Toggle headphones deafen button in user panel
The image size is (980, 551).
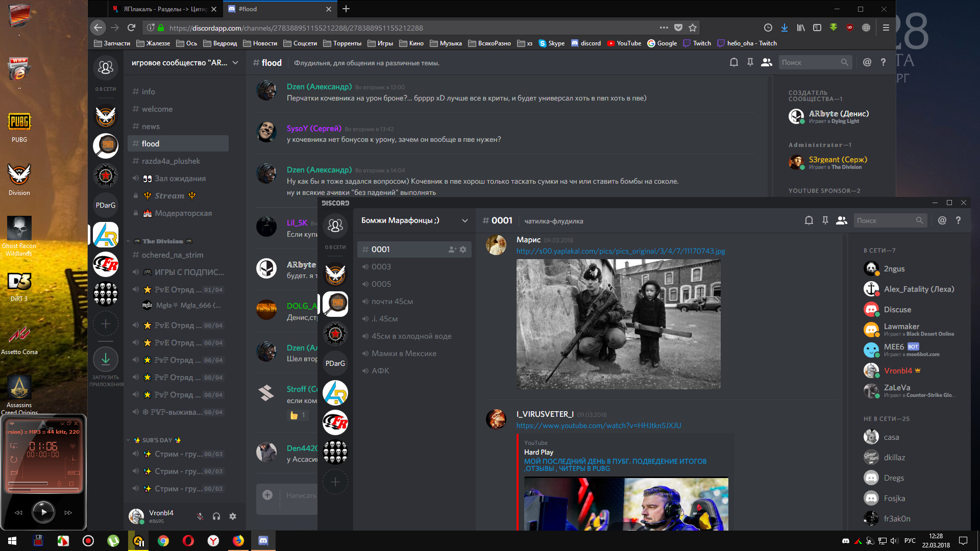[216, 516]
